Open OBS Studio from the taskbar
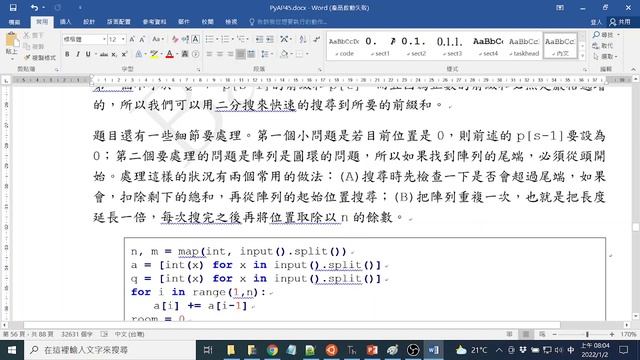Image resolution: width=640 pixels, height=360 pixels. (x=413, y=350)
